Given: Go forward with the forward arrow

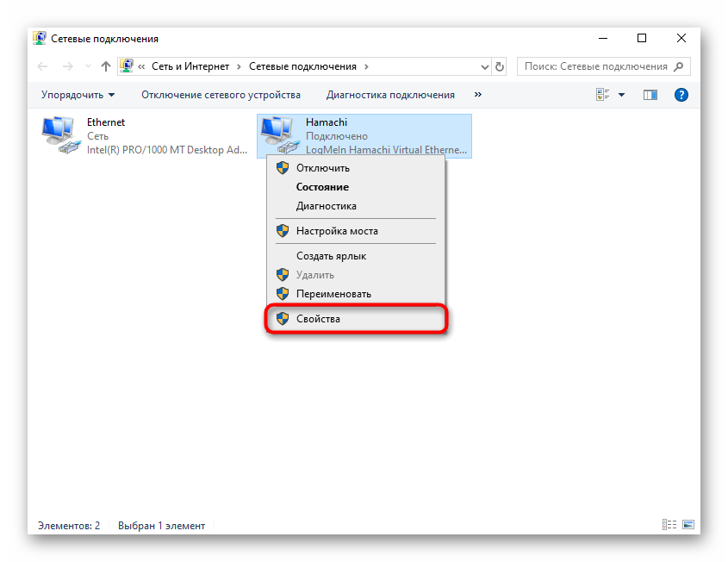Looking at the screenshot, I should [68, 66].
